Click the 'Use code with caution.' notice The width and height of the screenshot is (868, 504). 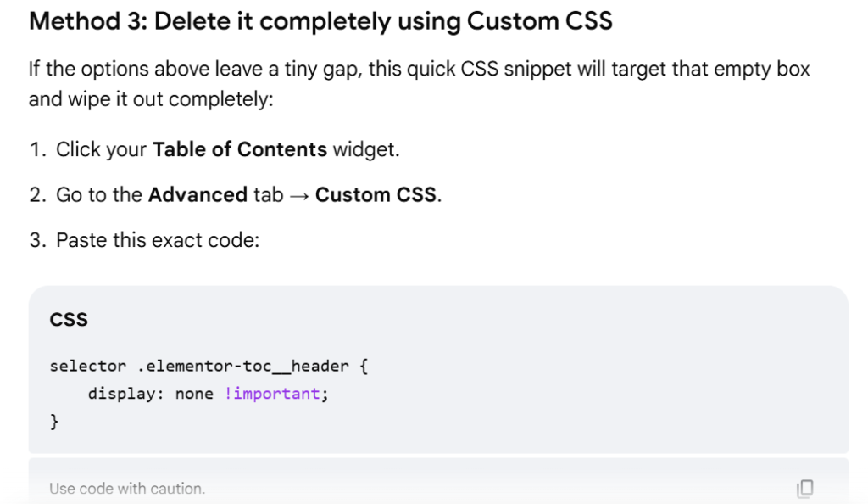pyautogui.click(x=127, y=489)
